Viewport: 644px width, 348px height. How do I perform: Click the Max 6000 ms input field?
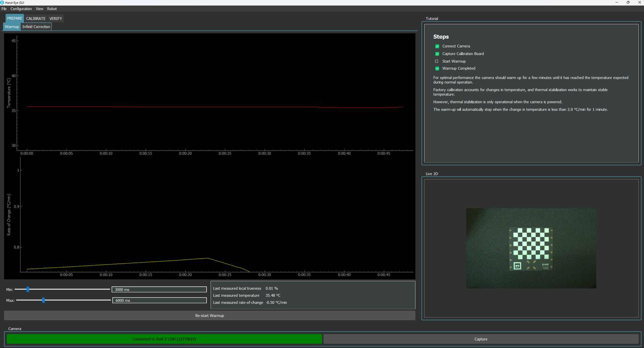[159, 300]
